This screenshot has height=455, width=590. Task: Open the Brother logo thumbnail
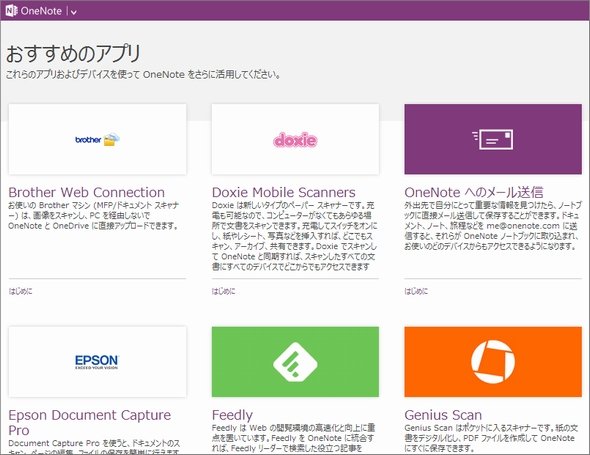click(97, 139)
